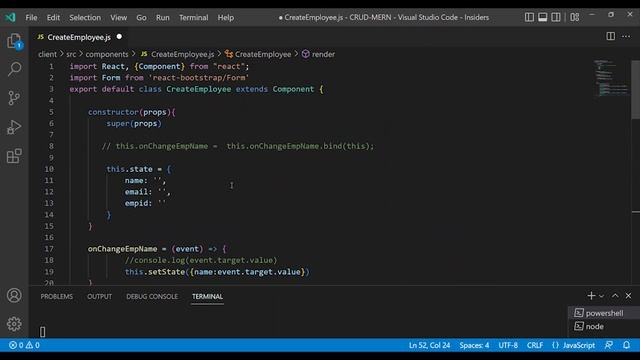Select the CreateEmployee.js editor tab
The width and height of the screenshot is (640, 360).
(78, 37)
